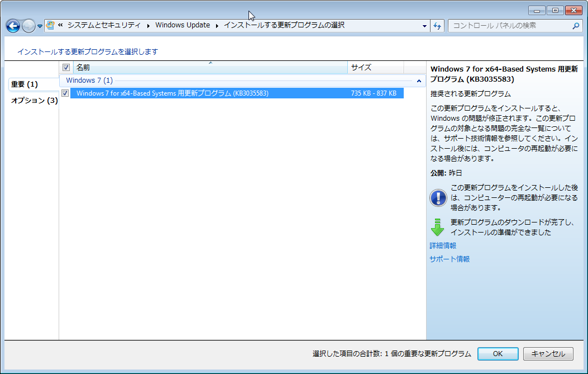588x374 pixels.
Task: Uncheck the KB3035583 update checkbox
Action: pyautogui.click(x=65, y=93)
